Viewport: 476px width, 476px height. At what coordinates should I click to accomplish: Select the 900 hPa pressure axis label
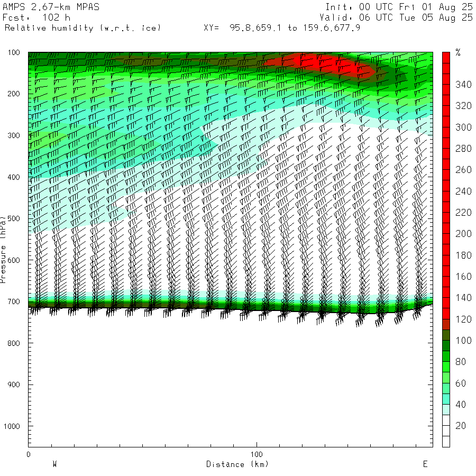click(14, 385)
